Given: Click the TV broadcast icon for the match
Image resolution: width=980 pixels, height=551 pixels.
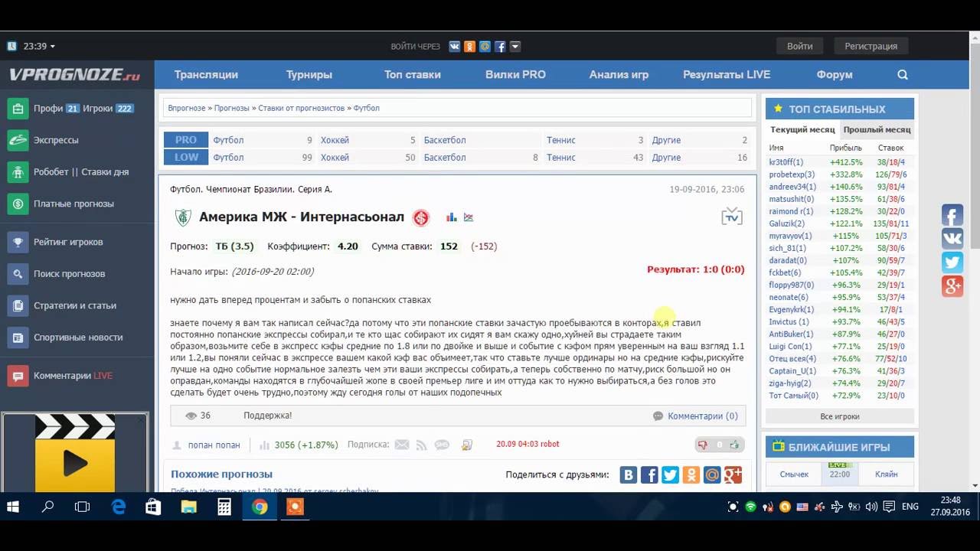Looking at the screenshot, I should tap(732, 217).
